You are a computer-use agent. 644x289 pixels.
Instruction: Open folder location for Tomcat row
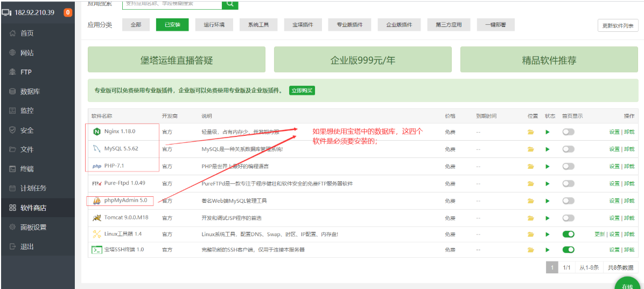pyautogui.click(x=530, y=218)
